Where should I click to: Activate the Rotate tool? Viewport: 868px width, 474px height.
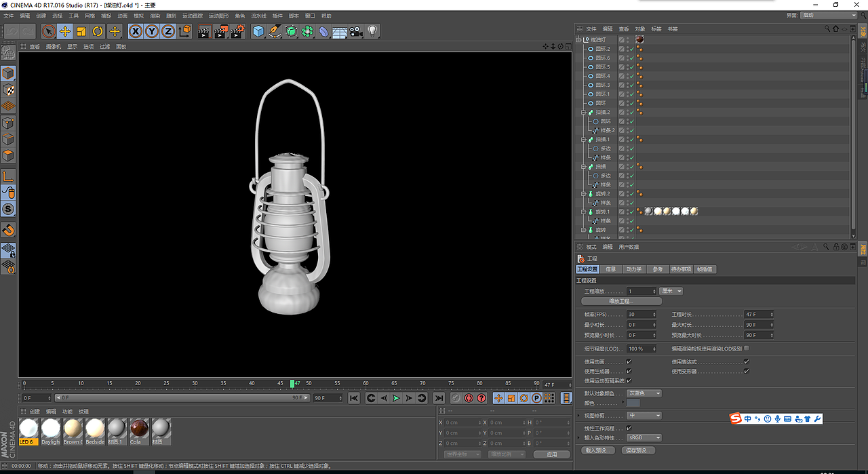(x=98, y=31)
